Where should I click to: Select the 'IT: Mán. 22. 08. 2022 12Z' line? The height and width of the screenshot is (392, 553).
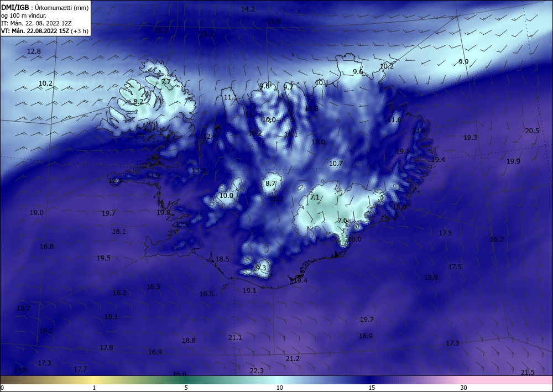[36, 23]
